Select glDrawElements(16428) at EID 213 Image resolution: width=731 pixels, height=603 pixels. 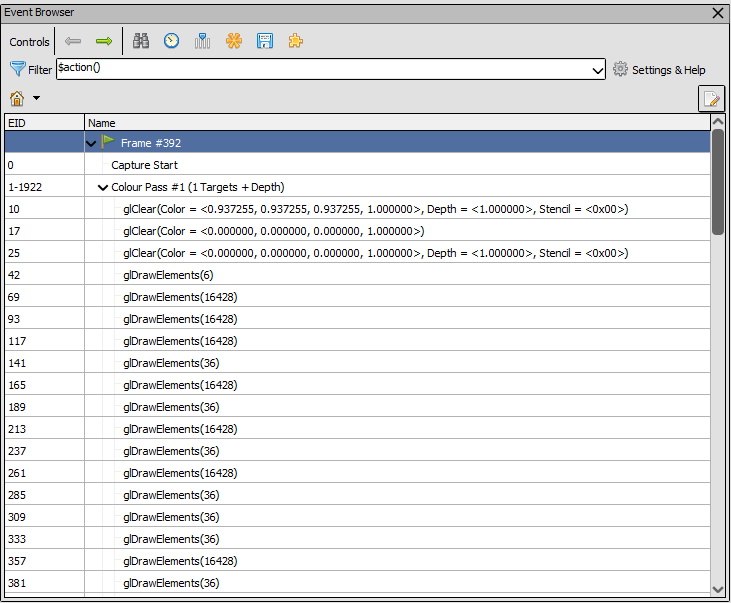coord(357,429)
